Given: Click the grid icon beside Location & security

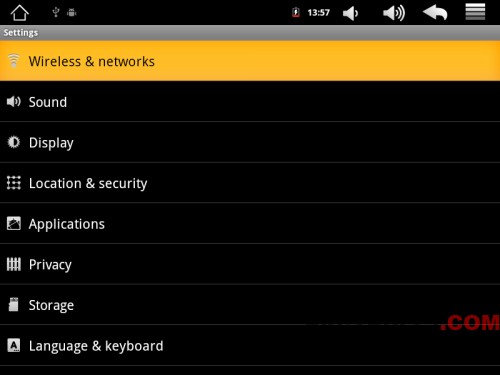Looking at the screenshot, I should coord(14,183).
